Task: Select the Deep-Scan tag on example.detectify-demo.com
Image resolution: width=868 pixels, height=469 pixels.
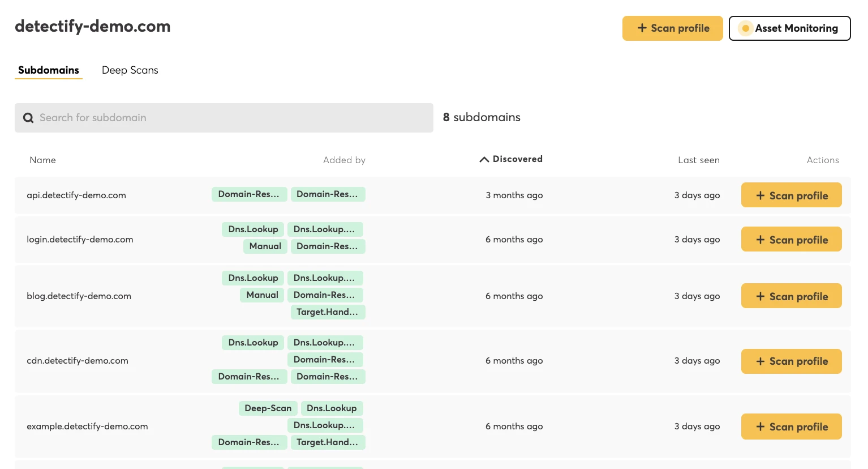Action: pos(268,408)
